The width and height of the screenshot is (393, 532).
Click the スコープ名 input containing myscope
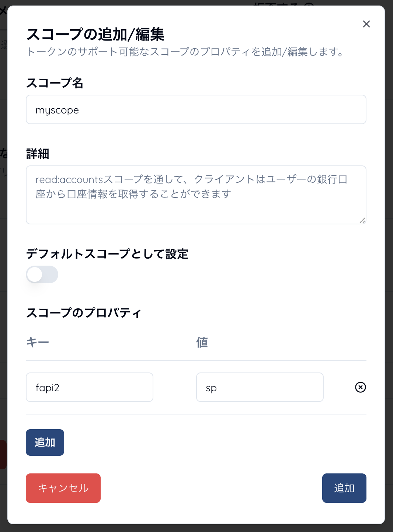click(x=196, y=110)
